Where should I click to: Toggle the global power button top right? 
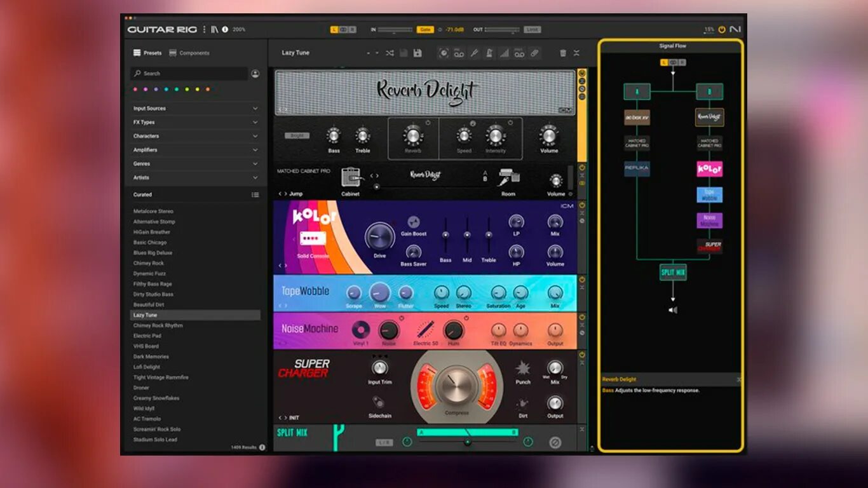coord(722,29)
